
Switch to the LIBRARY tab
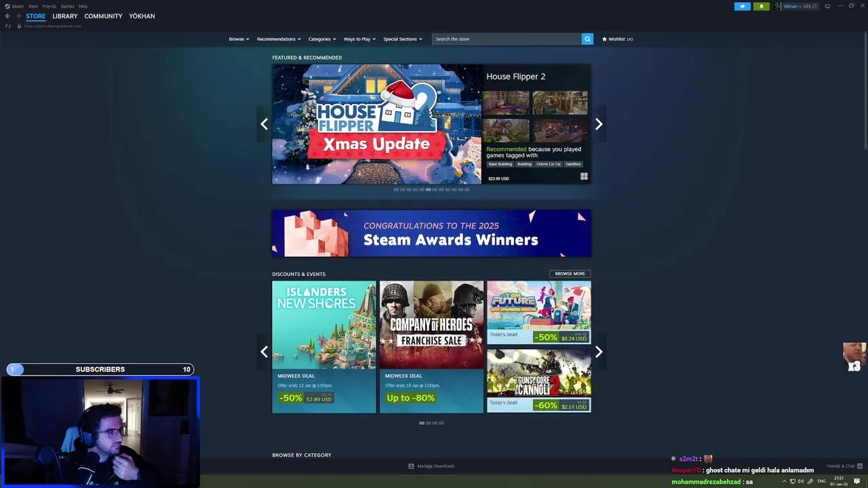[x=65, y=16]
